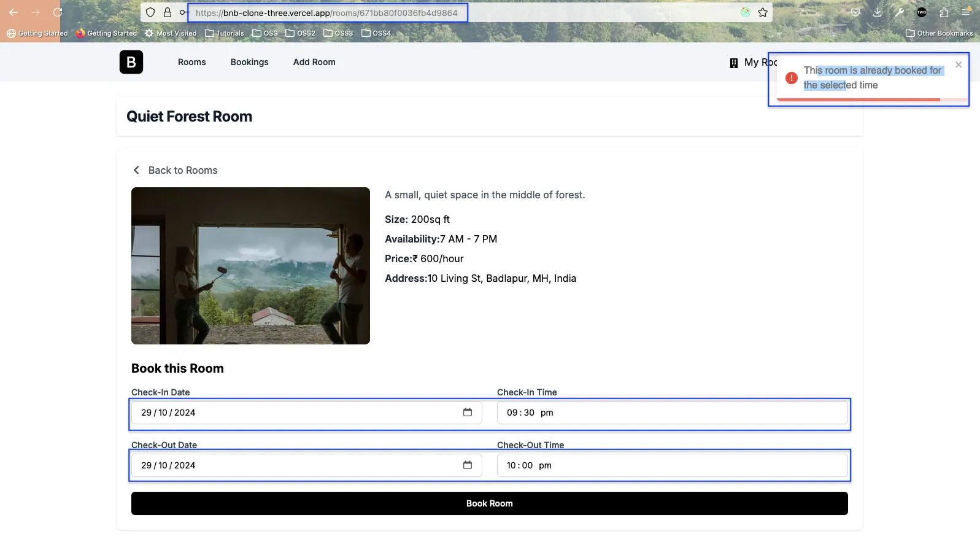Click the 'Size: 200sq ft' text

[417, 219]
